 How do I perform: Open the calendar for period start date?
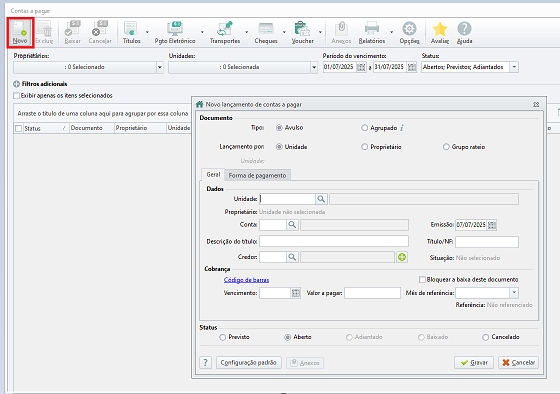tap(361, 67)
